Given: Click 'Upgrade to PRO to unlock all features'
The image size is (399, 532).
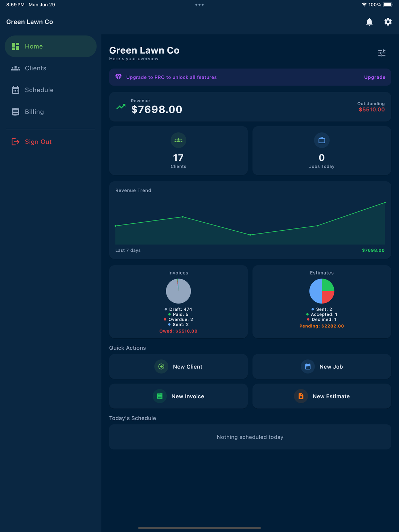Looking at the screenshot, I should [x=171, y=77].
